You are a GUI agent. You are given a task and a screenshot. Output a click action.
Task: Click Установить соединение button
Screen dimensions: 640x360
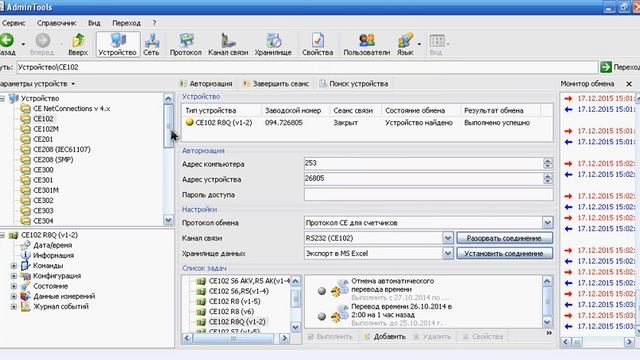[x=504, y=253]
